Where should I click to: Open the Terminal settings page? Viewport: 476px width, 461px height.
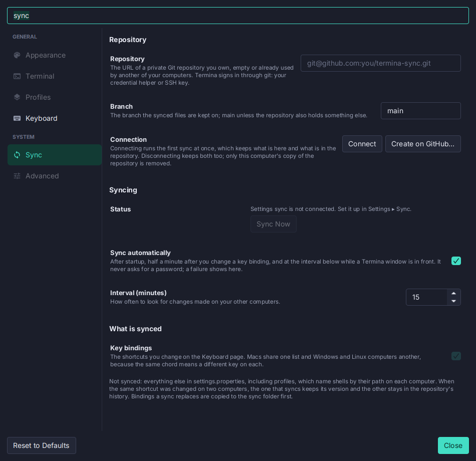pos(55,76)
